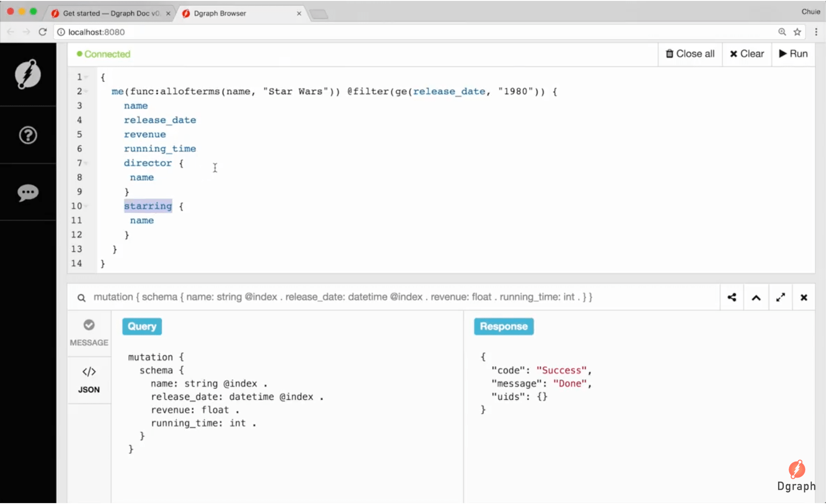826x504 pixels.
Task: Fold code block at line 2
Action: click(86, 91)
